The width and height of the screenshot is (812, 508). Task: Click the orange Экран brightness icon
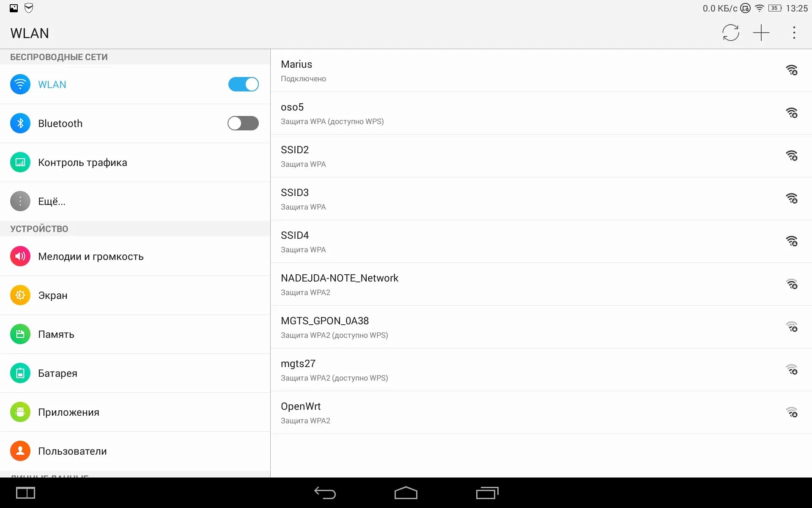20,295
